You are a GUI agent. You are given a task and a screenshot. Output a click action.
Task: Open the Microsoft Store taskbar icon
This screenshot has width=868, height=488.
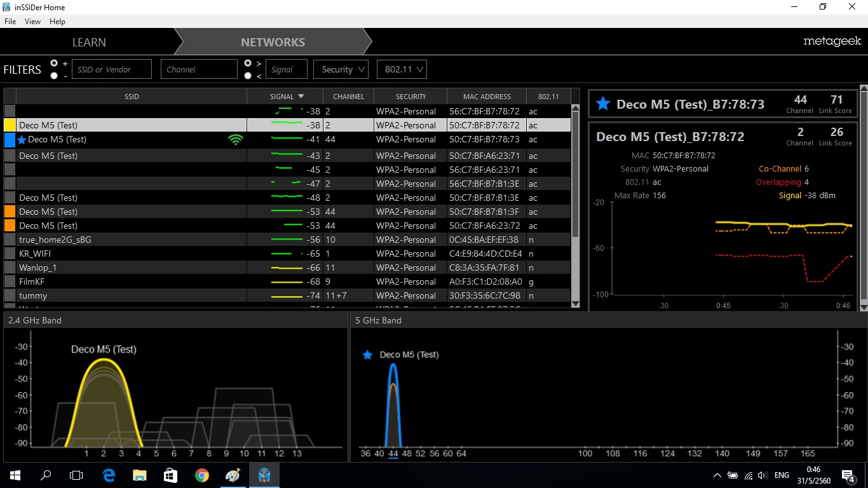coord(170,475)
